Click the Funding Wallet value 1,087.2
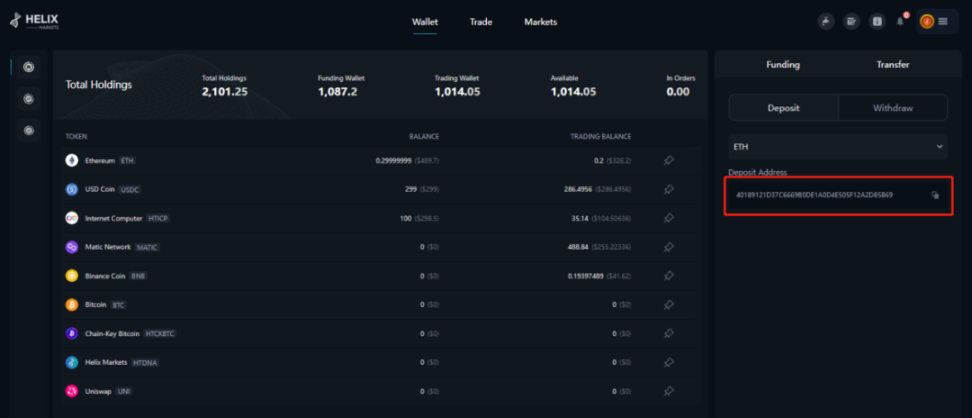Viewport: 972px width, 418px height. tap(338, 92)
